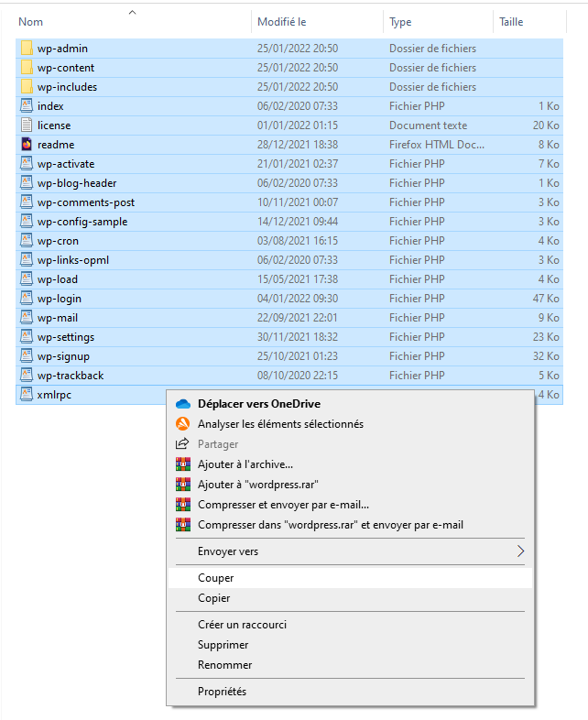
Task: Click the readme Firefox HTML icon
Action: pos(27,144)
